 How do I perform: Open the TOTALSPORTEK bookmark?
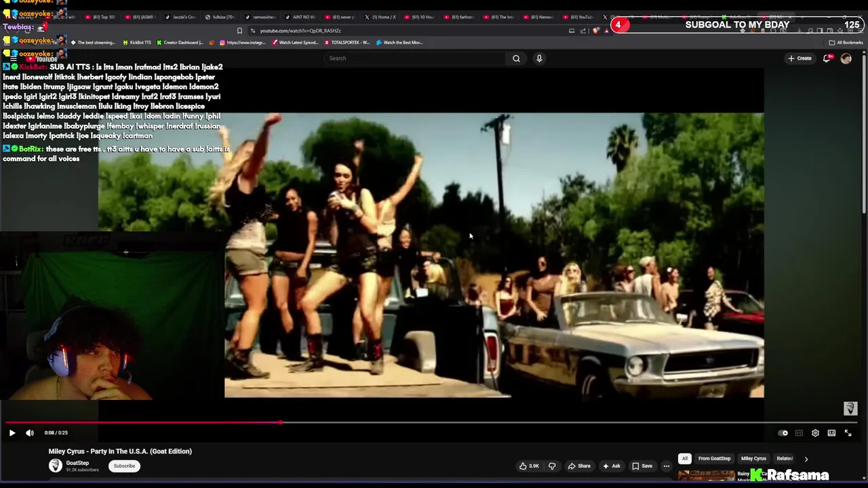[347, 43]
